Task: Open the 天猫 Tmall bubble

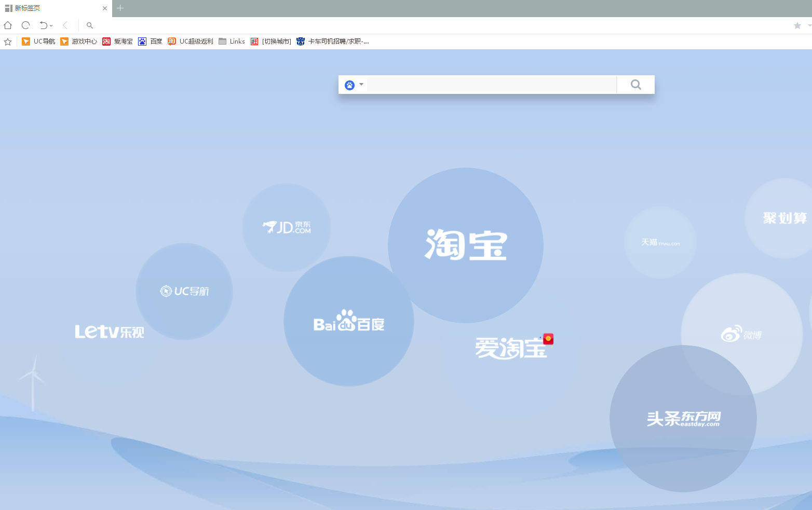Action: click(660, 242)
